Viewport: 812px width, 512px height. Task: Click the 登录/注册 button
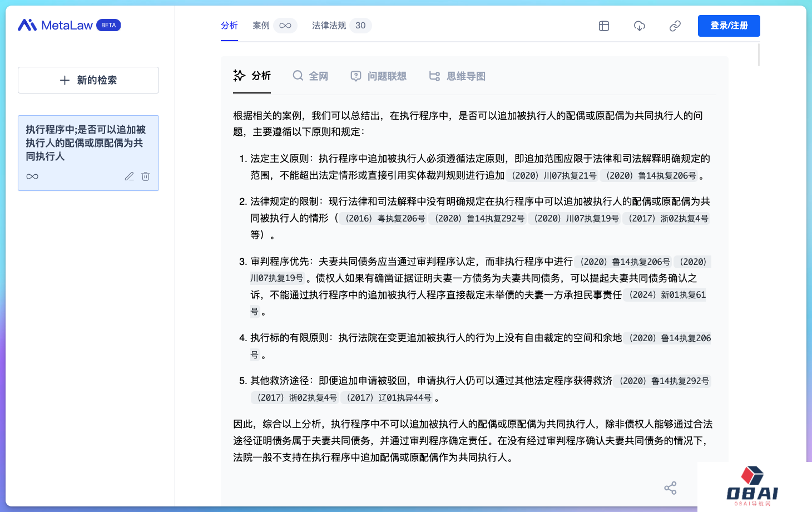click(729, 26)
